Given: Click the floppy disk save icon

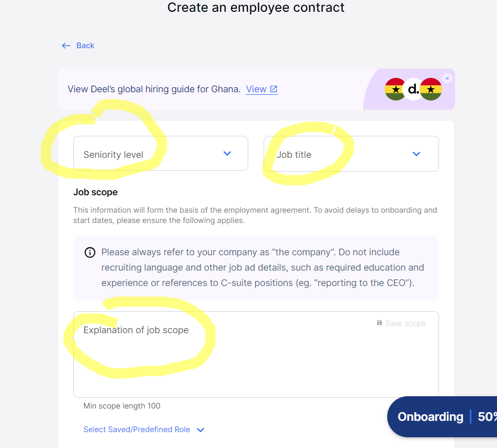Looking at the screenshot, I should pos(380,323).
